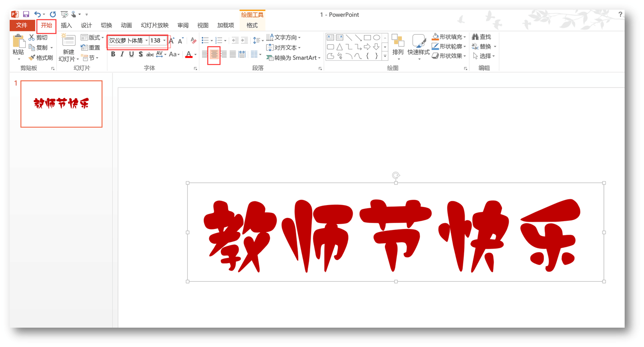Screen dimensions: 644x347
Task: Select the oval shape in the shapes gallery
Action: tap(376, 36)
